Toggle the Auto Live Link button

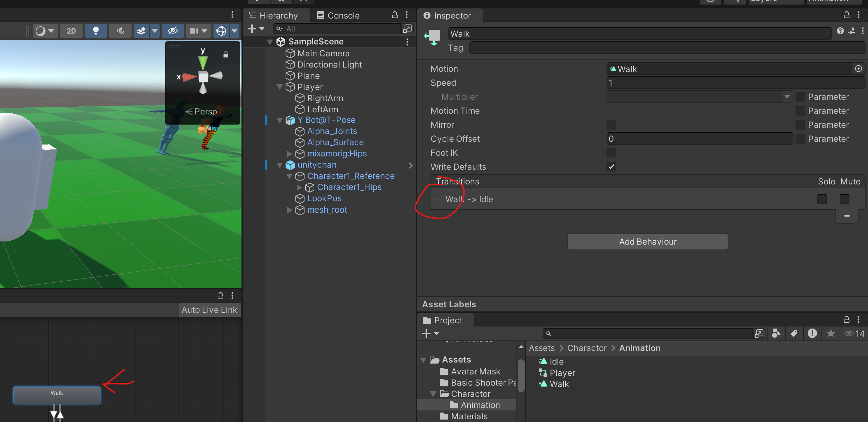tap(209, 310)
